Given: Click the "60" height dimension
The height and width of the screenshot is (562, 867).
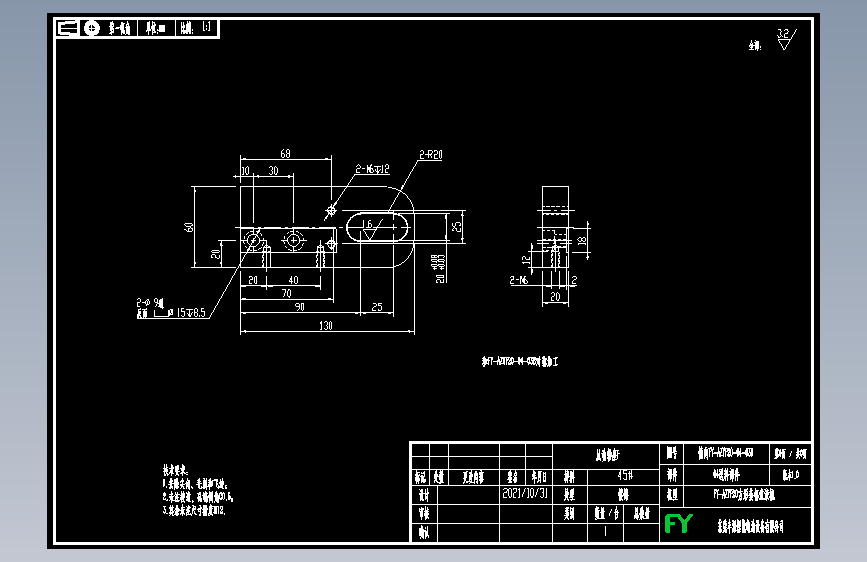Looking at the screenshot, I should [189, 227].
